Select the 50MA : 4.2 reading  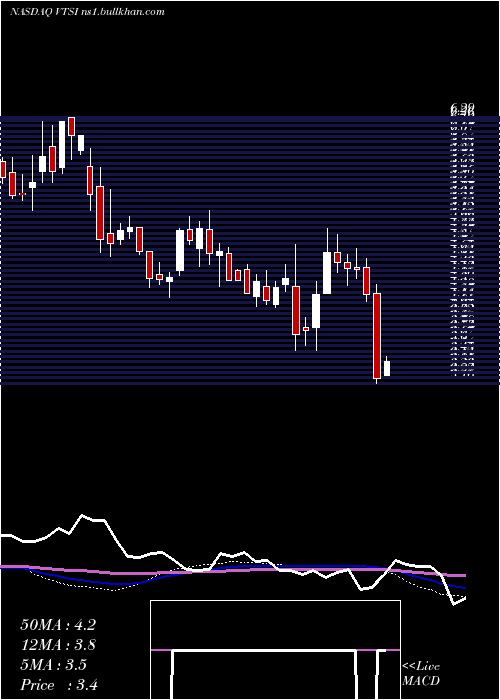(x=58, y=625)
